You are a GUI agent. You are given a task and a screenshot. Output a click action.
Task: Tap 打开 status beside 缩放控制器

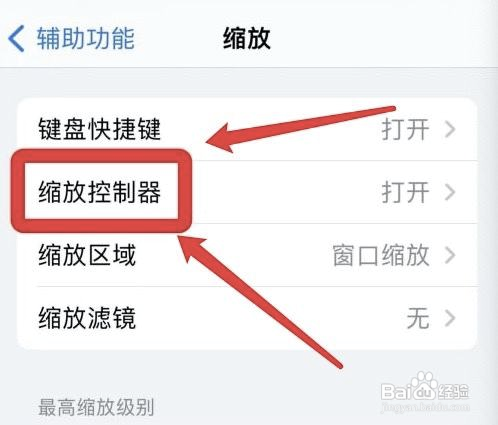click(x=405, y=192)
